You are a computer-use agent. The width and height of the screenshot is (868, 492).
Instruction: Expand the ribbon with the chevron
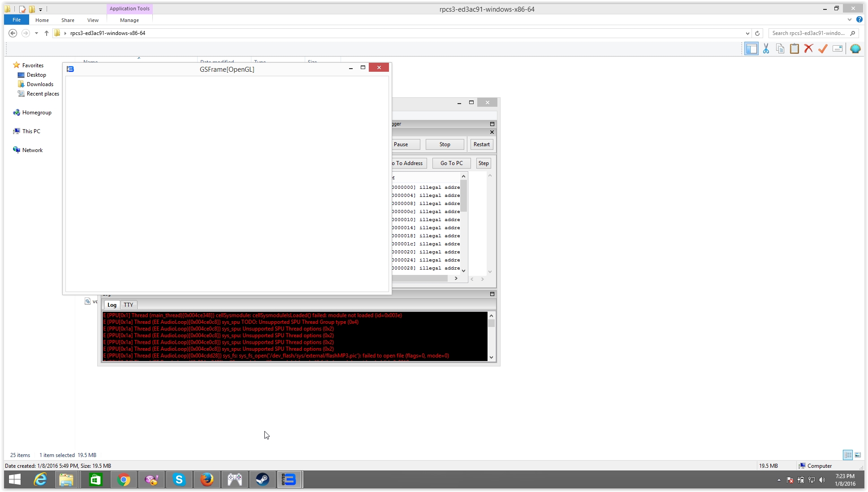coord(849,20)
